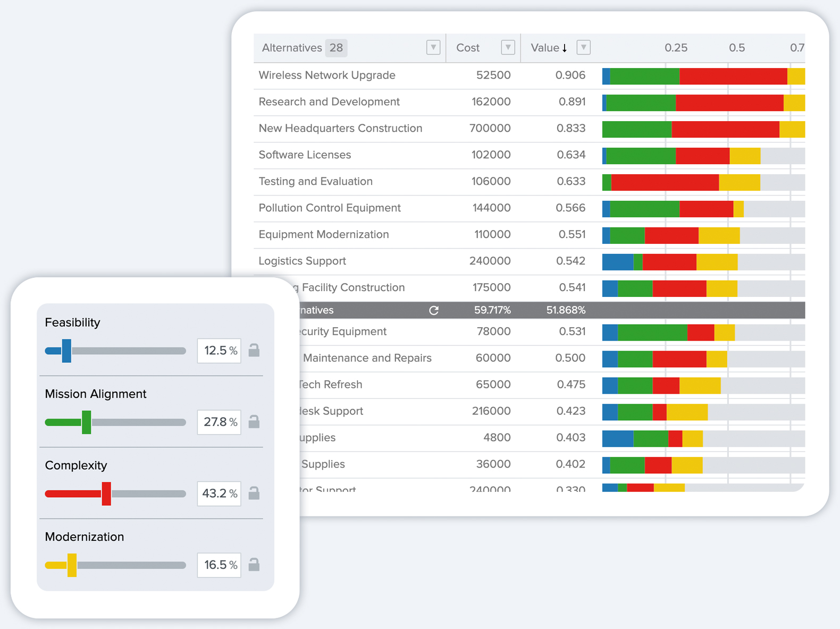Image resolution: width=840 pixels, height=629 pixels.
Task: Toggle the Modernization weight lock
Action: (x=254, y=564)
